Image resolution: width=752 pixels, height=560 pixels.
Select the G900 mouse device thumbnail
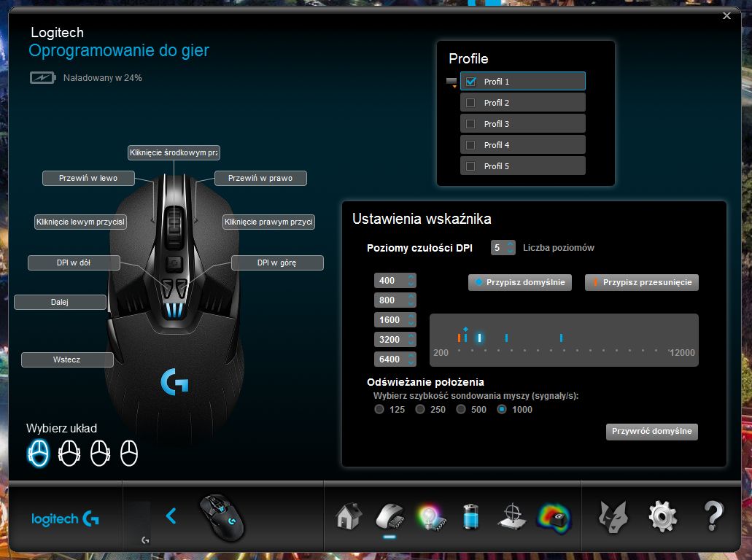[222, 517]
